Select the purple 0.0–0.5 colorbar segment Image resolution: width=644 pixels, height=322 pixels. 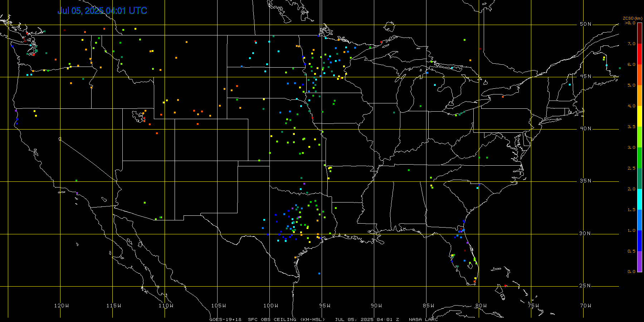[x=640, y=262]
